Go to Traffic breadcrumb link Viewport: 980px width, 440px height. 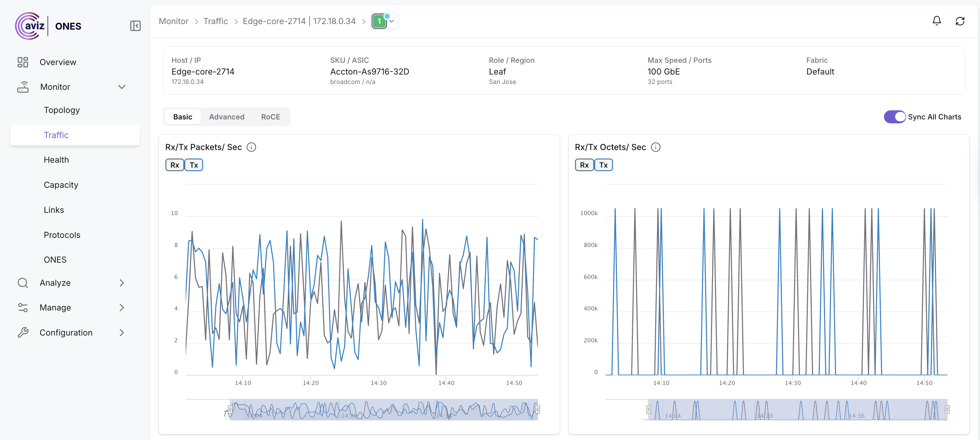(215, 21)
